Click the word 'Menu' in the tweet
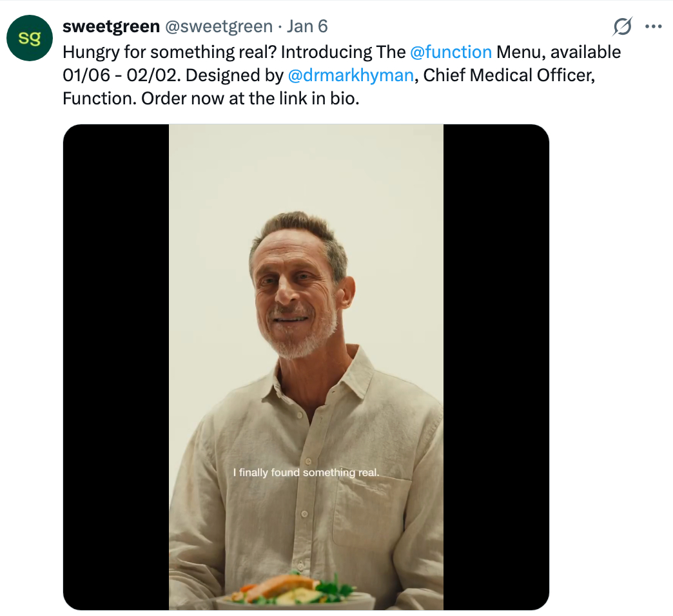The image size is (673, 616). [x=520, y=52]
